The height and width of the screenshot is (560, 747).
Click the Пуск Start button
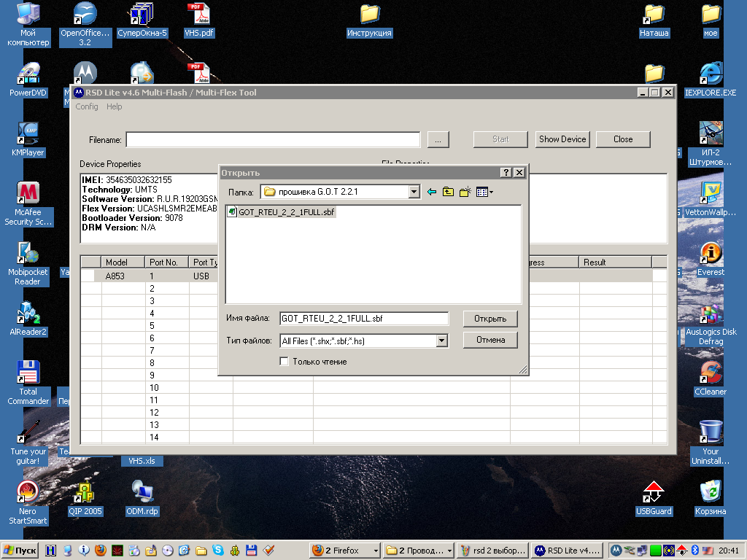point(20,551)
